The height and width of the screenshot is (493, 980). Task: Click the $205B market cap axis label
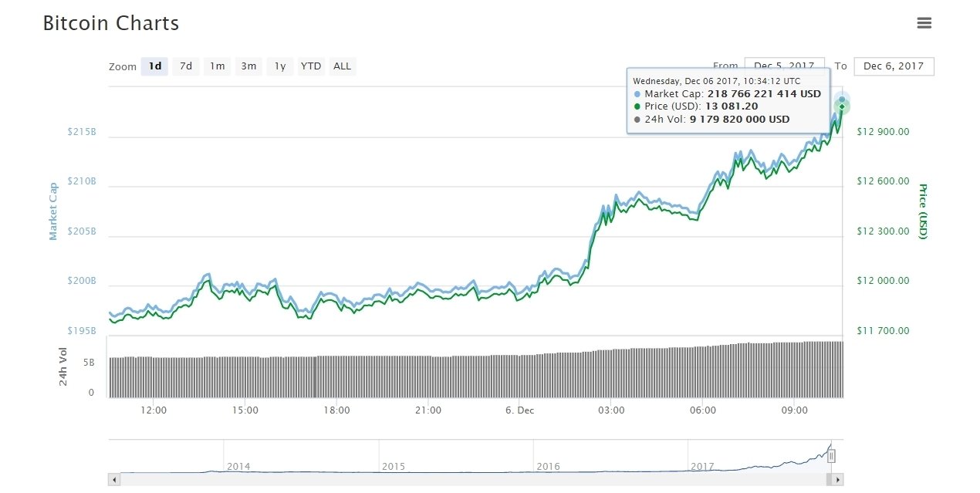tap(82, 231)
